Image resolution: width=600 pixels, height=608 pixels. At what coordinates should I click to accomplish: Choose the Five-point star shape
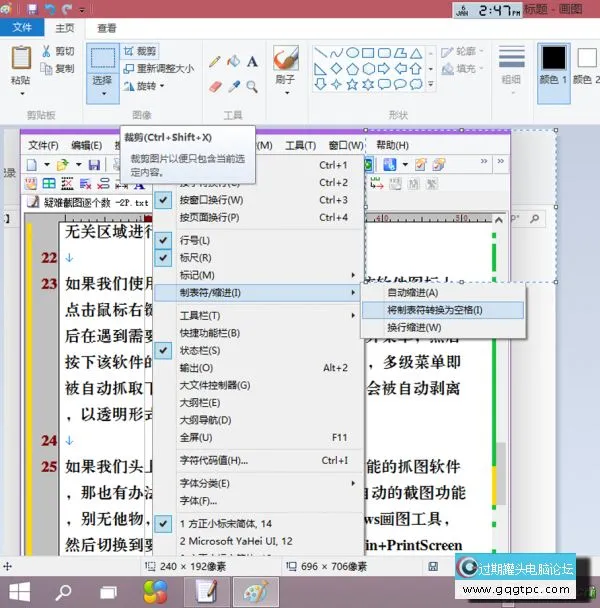[352, 84]
